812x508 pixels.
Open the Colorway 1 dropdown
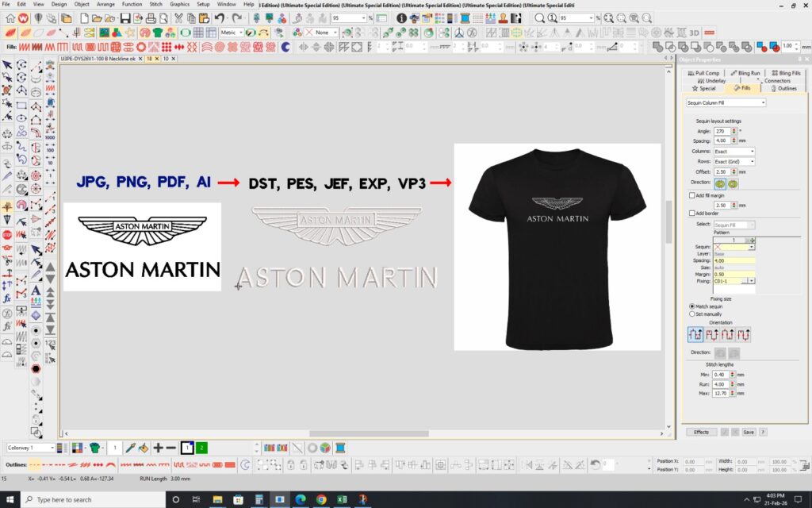click(31, 448)
